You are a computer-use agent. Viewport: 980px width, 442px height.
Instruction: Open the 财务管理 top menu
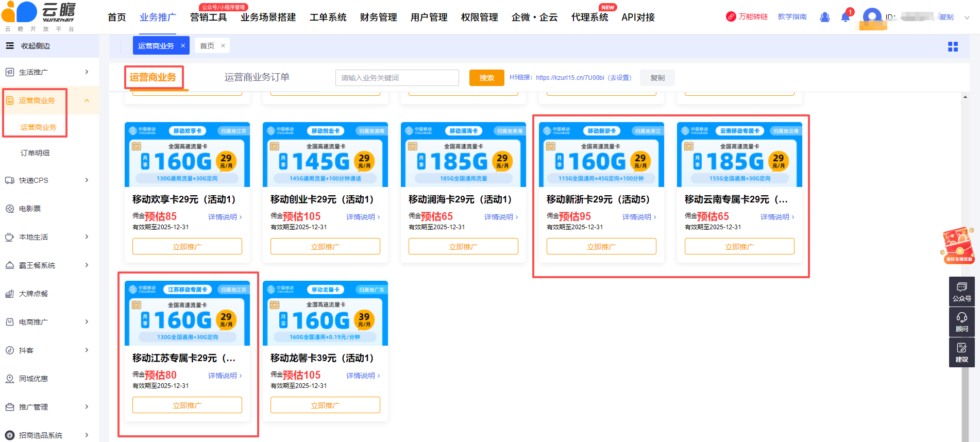[378, 18]
